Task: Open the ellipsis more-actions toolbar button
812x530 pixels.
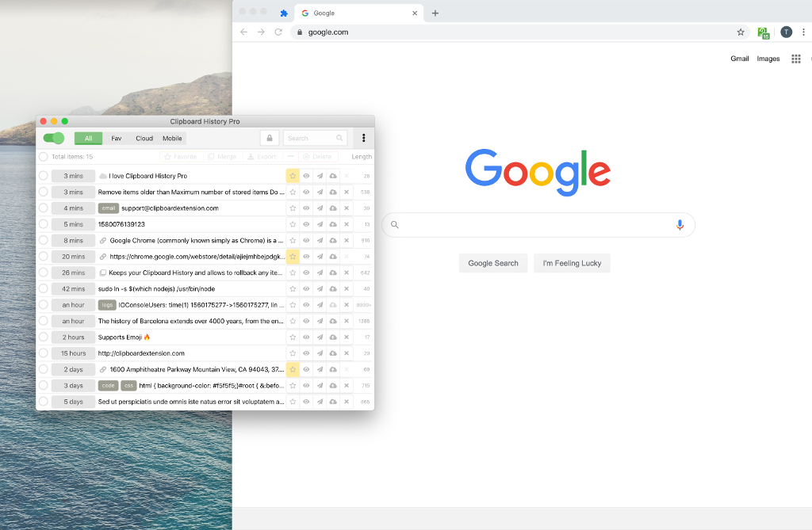Action: point(290,157)
